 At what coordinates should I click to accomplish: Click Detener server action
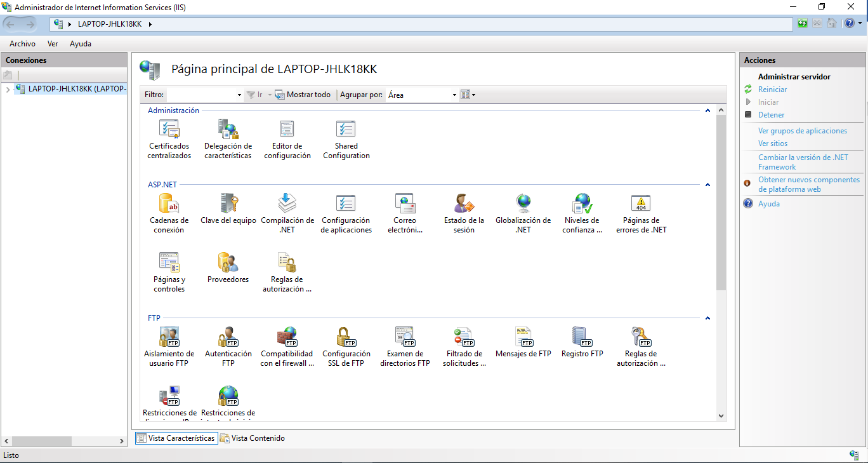tap(771, 115)
